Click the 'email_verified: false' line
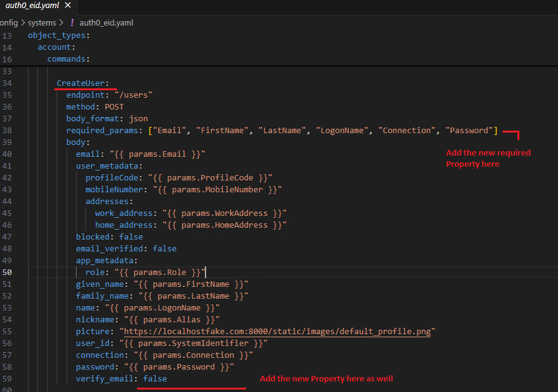 click(x=126, y=248)
